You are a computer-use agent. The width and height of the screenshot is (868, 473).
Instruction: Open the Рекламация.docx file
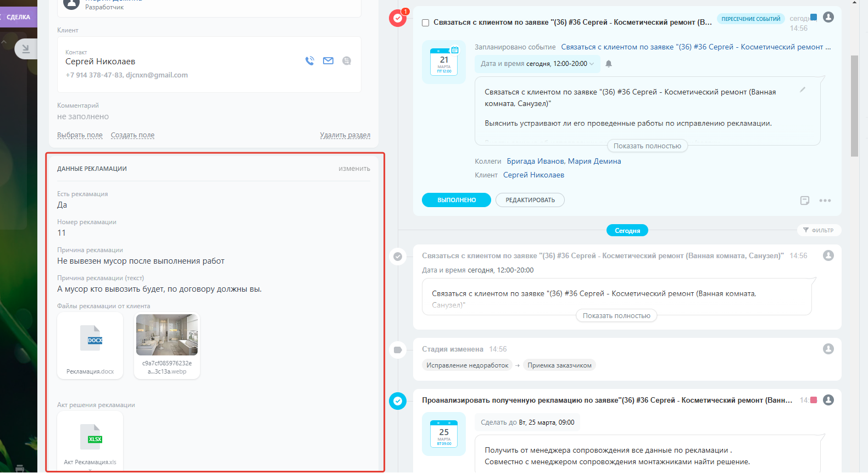[90, 346]
